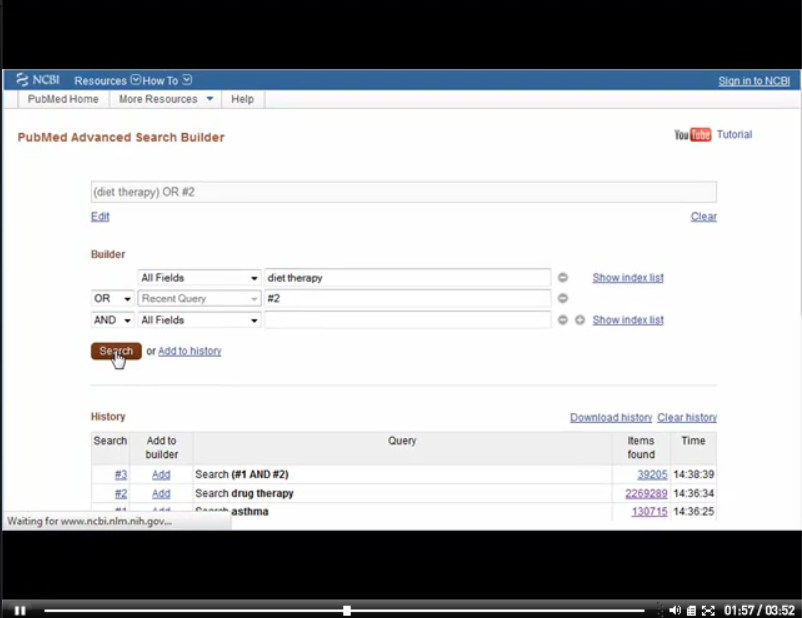Click the Search (#1 AND #2) query text

click(x=241, y=475)
